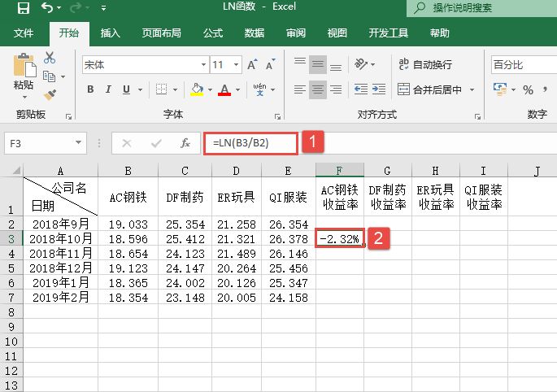
Task: Toggle Bold formatting
Action: [x=89, y=89]
